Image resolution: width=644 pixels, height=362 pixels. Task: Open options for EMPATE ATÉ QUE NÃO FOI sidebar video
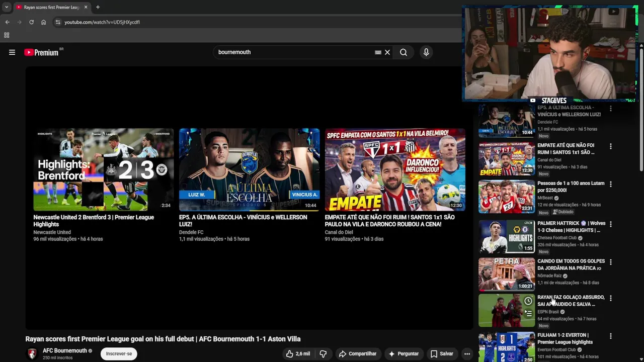[x=611, y=146]
